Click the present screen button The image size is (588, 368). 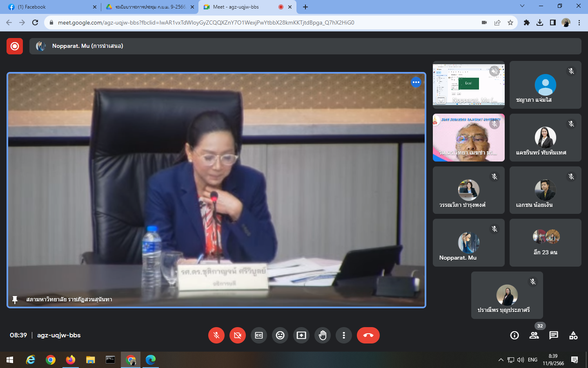pyautogui.click(x=301, y=335)
